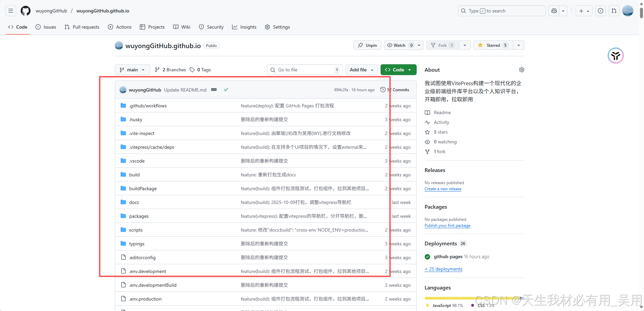The height and width of the screenshot is (311, 644).
Task: Open the main branch selector dropdown
Action: coord(132,70)
